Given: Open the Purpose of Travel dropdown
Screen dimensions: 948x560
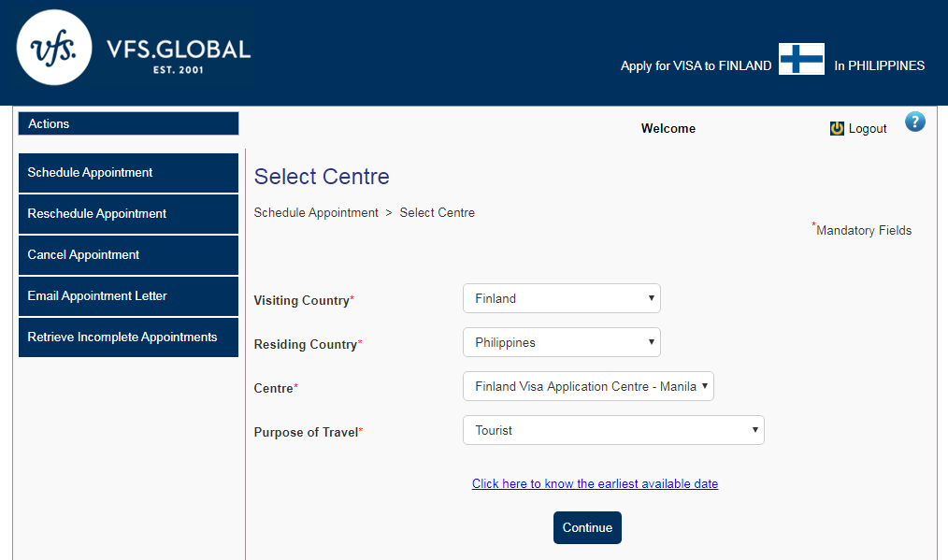Looking at the screenshot, I should coord(613,430).
